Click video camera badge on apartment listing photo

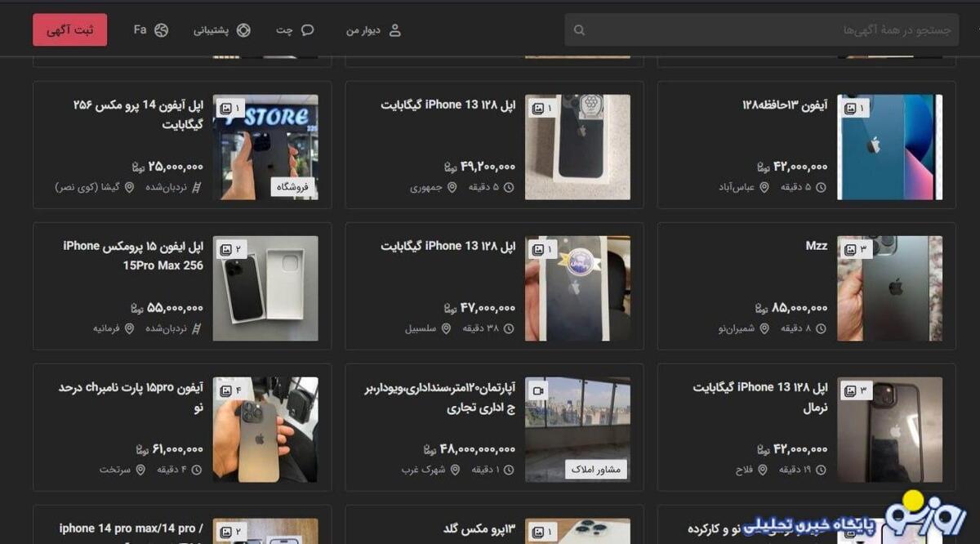[539, 390]
